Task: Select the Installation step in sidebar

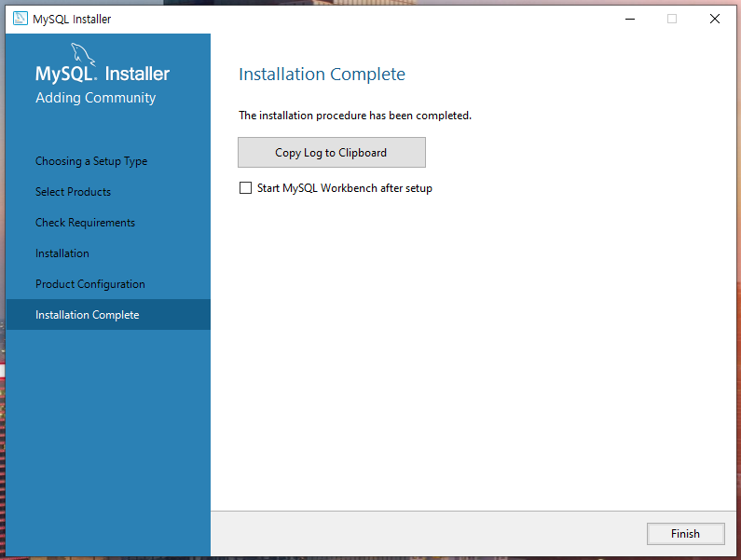Action: (x=62, y=253)
